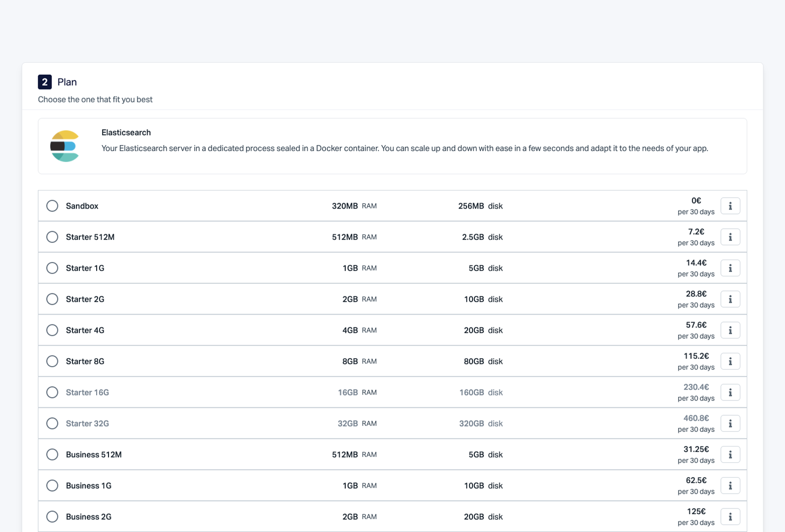View info for the Starter 4G plan

[730, 330]
